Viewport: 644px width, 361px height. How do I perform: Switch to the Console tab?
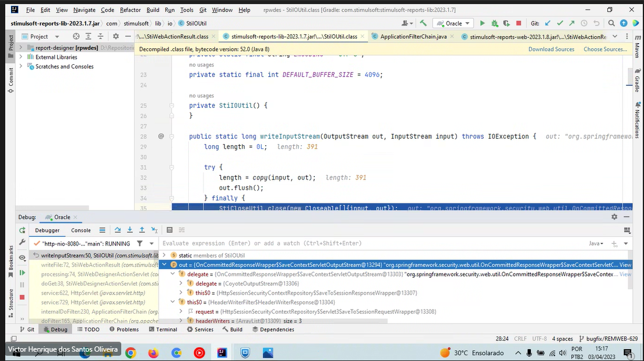pos(81,230)
